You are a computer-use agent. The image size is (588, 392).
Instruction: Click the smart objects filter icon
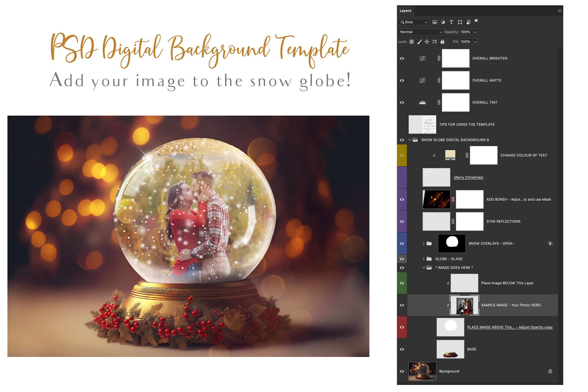[x=469, y=22]
